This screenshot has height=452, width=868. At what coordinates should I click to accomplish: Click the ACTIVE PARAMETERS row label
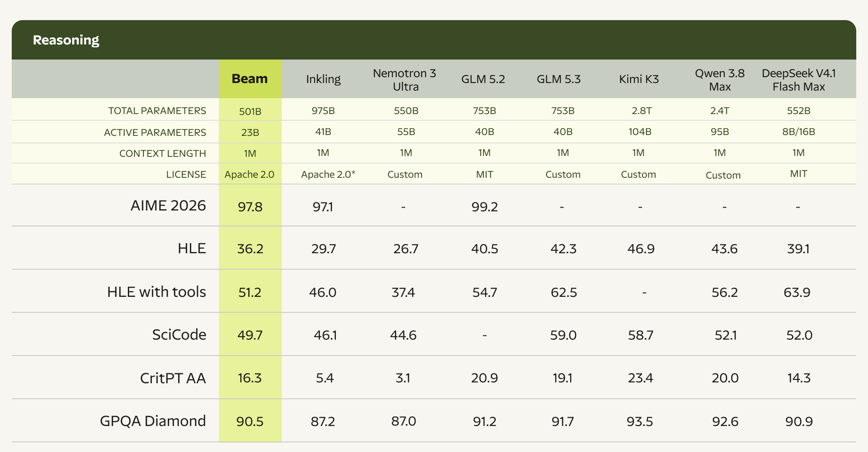click(155, 132)
